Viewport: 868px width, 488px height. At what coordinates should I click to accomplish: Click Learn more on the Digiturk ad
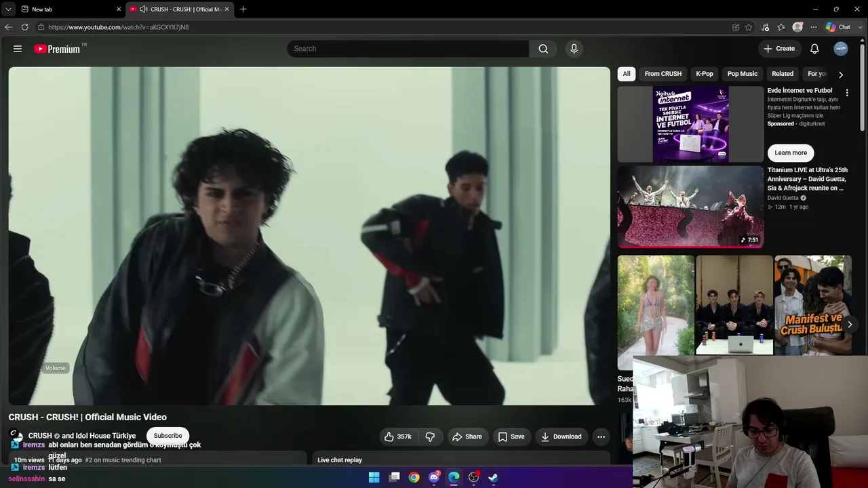[x=791, y=152]
